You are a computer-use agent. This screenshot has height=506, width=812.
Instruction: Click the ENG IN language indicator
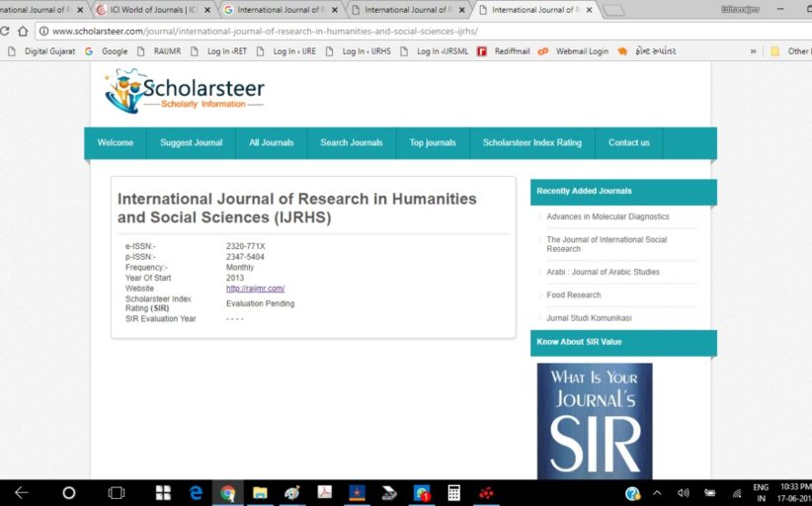(x=761, y=493)
